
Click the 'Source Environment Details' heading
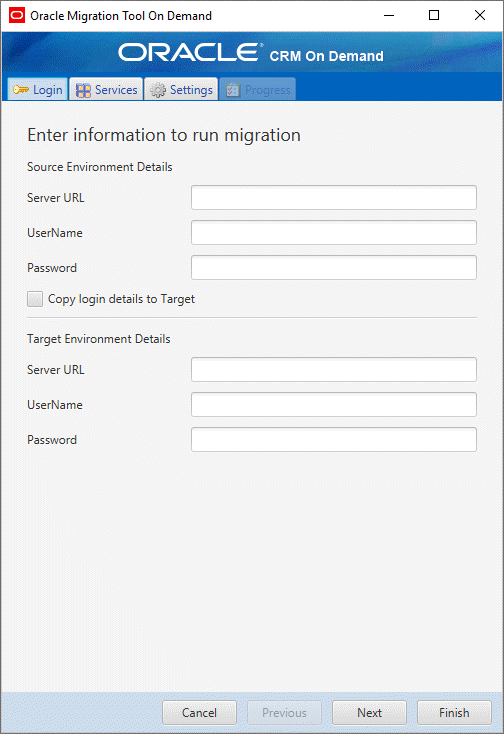click(x=100, y=167)
